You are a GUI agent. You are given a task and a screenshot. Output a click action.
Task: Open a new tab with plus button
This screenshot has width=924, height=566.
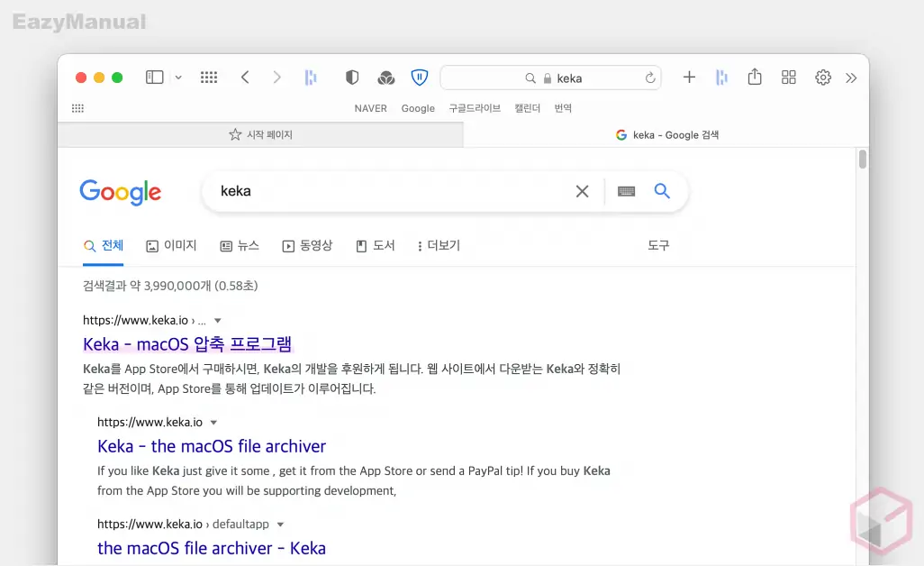[689, 78]
